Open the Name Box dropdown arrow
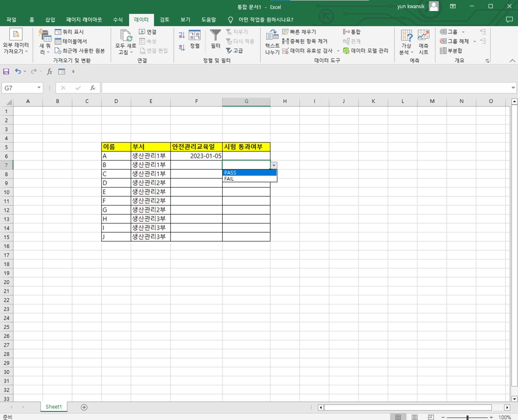Image resolution: width=518 pixels, height=420 pixels. pyautogui.click(x=39, y=88)
